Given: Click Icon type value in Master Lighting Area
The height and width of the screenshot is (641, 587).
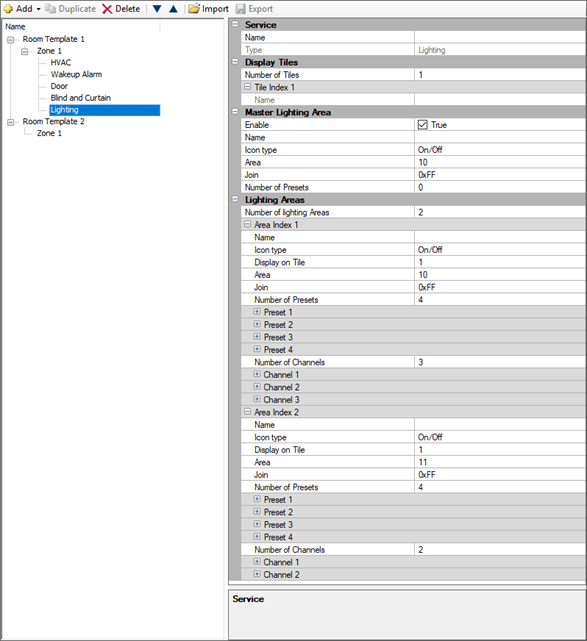Looking at the screenshot, I should pyautogui.click(x=500, y=150).
